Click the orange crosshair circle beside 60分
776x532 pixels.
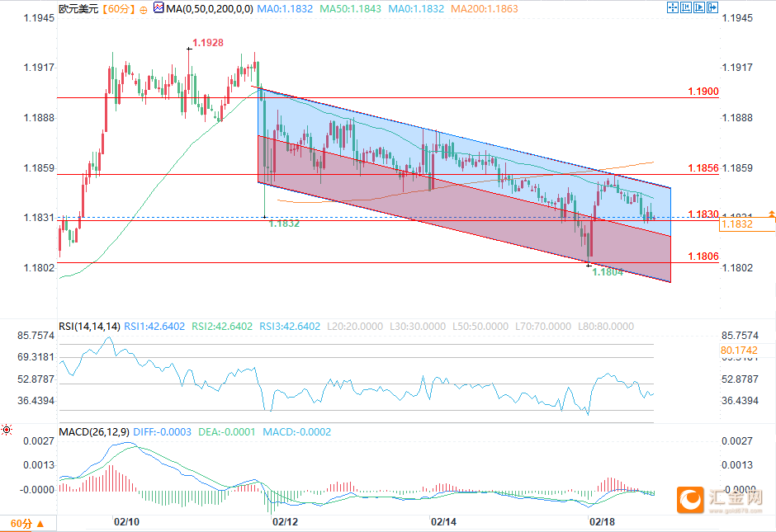144,9
